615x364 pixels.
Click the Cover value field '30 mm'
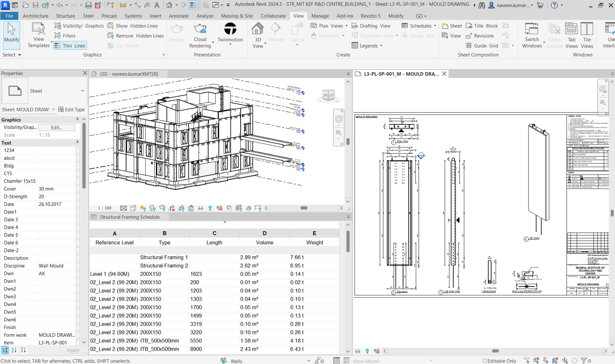coord(57,189)
